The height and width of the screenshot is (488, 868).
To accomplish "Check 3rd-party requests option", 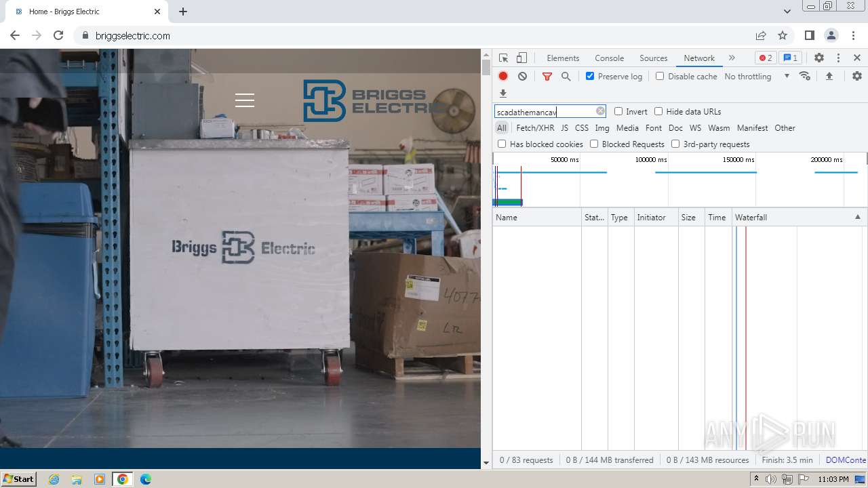I will 675,144.
